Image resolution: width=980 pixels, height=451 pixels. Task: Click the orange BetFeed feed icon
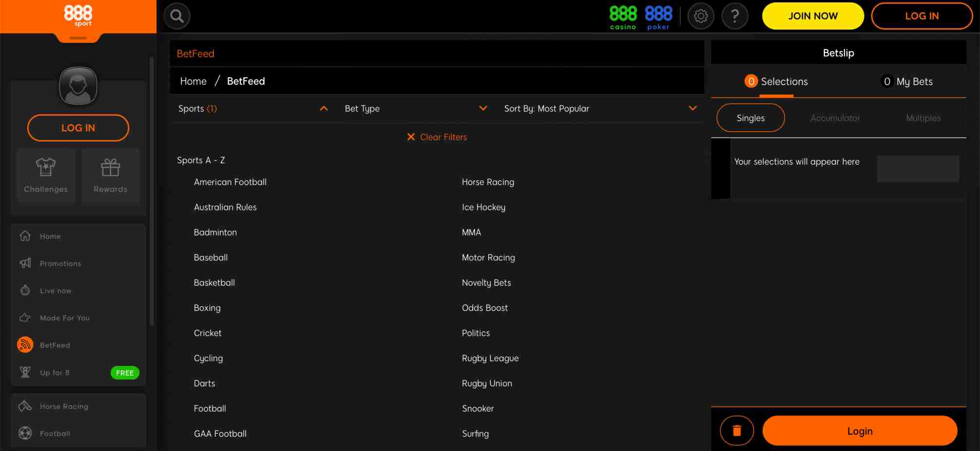25,345
